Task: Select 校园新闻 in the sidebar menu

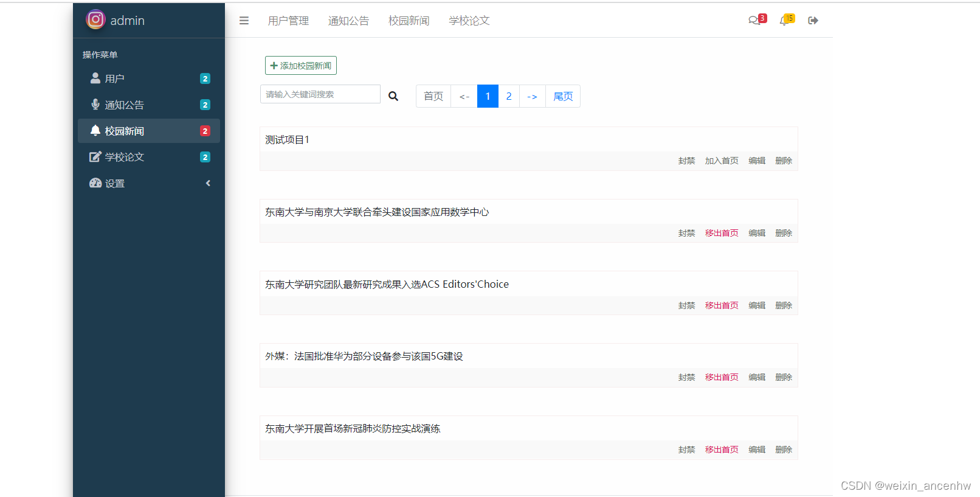Action: tap(149, 131)
